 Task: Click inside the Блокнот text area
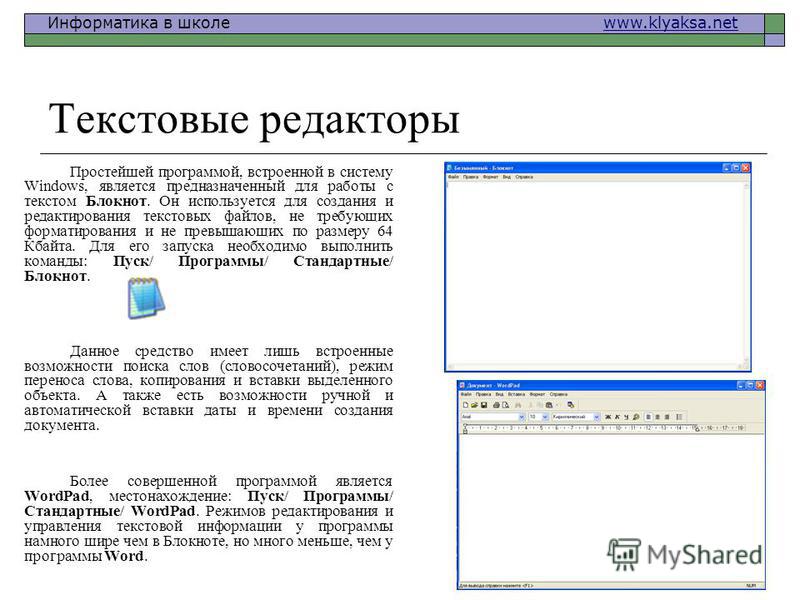pyautogui.click(x=594, y=273)
